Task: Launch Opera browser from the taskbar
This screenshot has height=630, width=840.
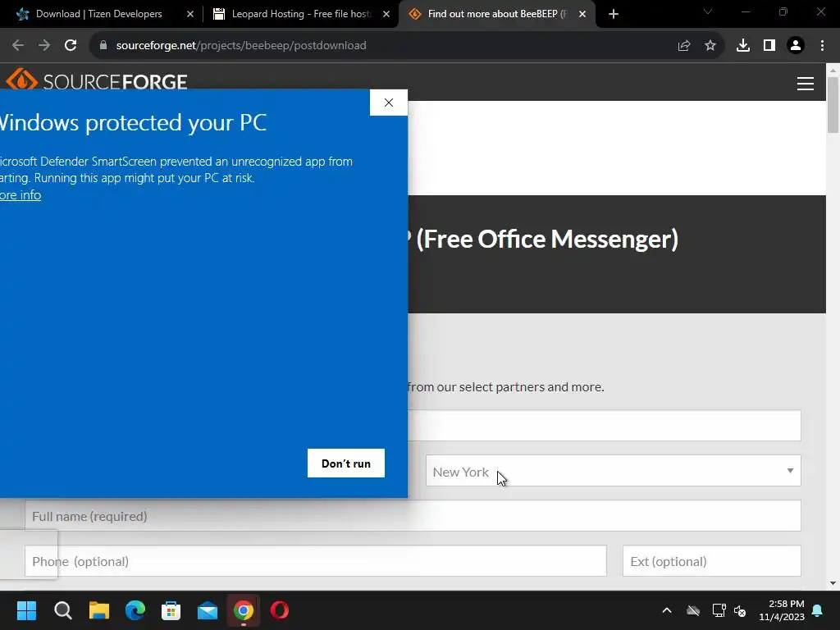Action: [280, 610]
